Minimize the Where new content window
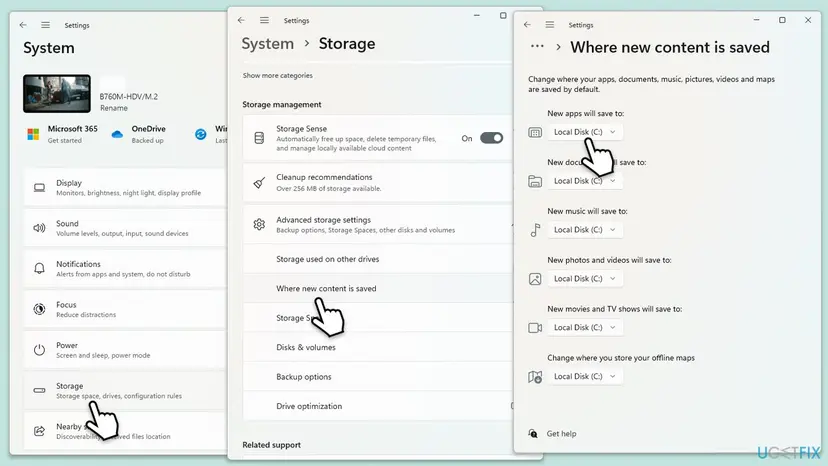This screenshot has width=828, height=466. (756, 20)
